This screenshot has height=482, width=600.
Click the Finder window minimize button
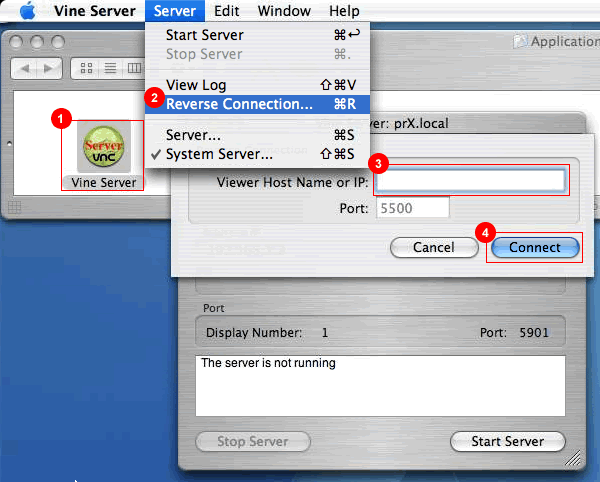[x=37, y=42]
